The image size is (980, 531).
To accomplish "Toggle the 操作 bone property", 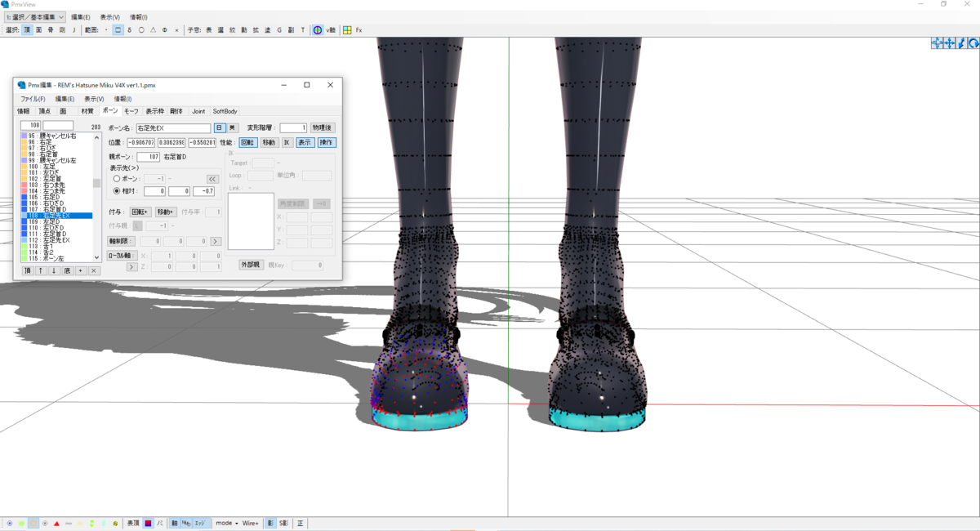I will coord(326,142).
